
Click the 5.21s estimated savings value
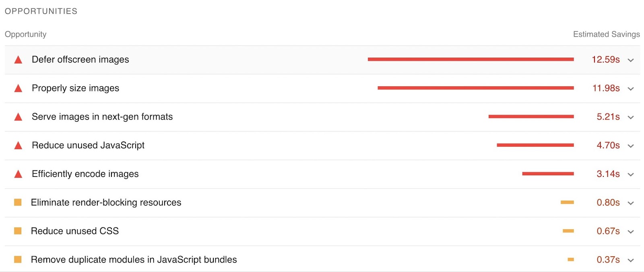(x=608, y=117)
